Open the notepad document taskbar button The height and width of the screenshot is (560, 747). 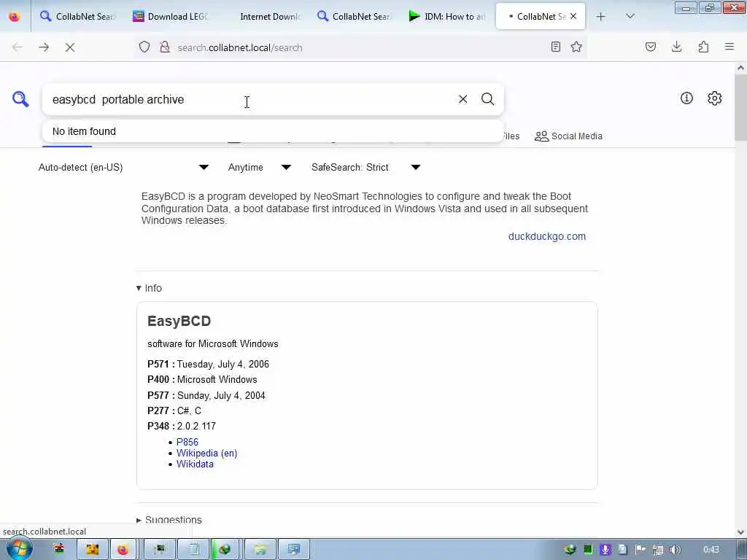click(195, 550)
